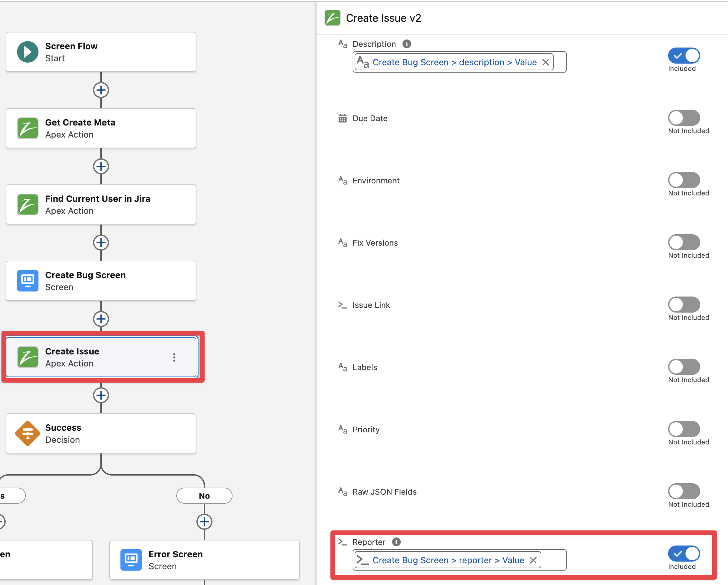Add element after Screen Flow Start

101,90
